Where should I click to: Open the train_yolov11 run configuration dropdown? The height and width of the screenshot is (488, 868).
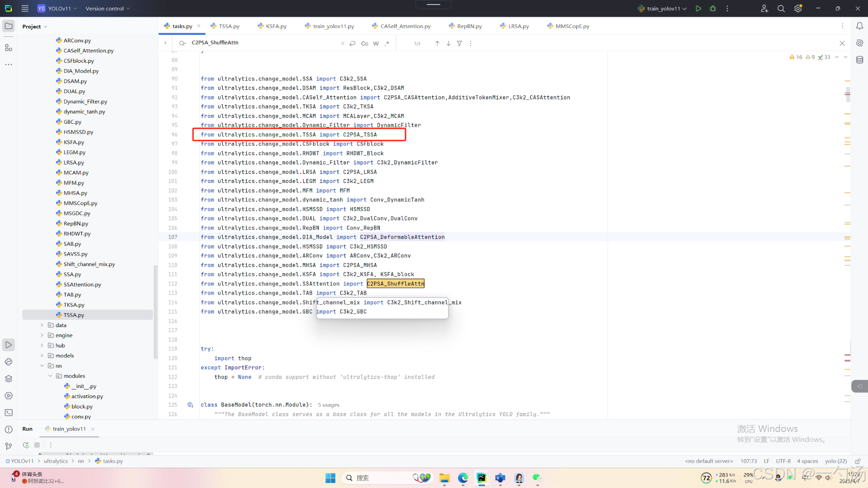coord(664,9)
